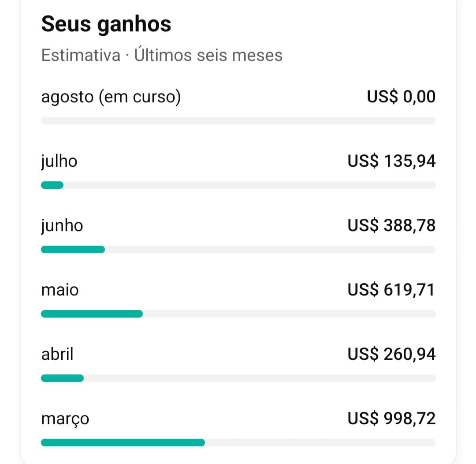Image resolution: width=476 pixels, height=464 pixels.
Task: Tap the US$ 619,71 maio earnings
Action: click(x=391, y=290)
